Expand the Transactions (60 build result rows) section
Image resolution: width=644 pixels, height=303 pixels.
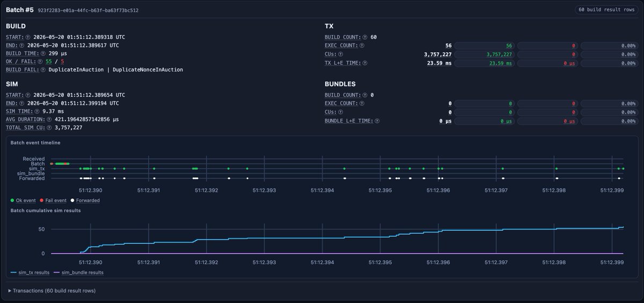52,290
